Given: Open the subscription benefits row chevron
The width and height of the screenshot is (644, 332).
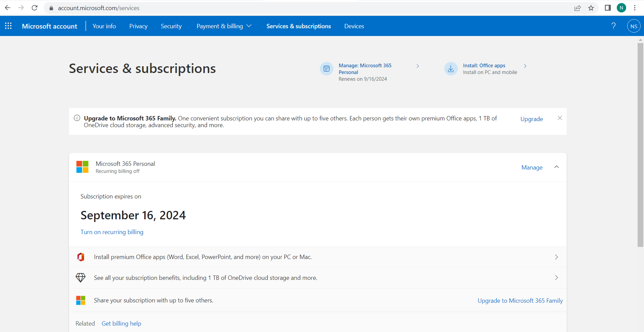Looking at the screenshot, I should pyautogui.click(x=556, y=278).
